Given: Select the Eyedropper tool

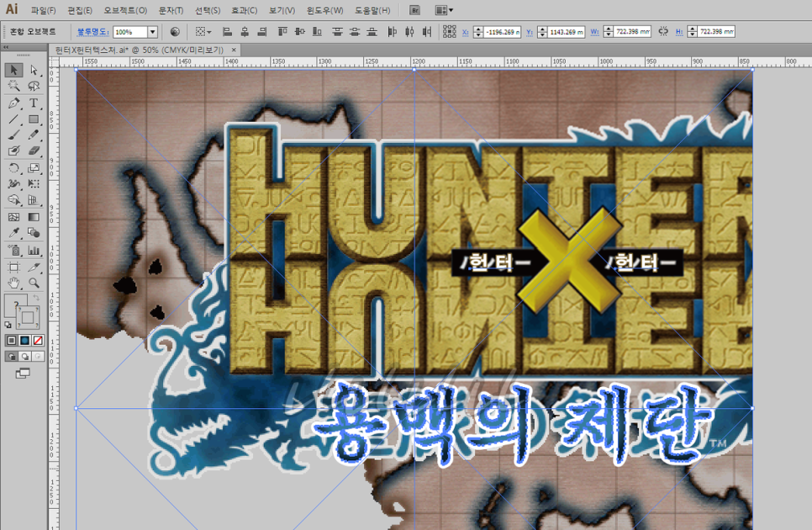Looking at the screenshot, I should coord(14,233).
